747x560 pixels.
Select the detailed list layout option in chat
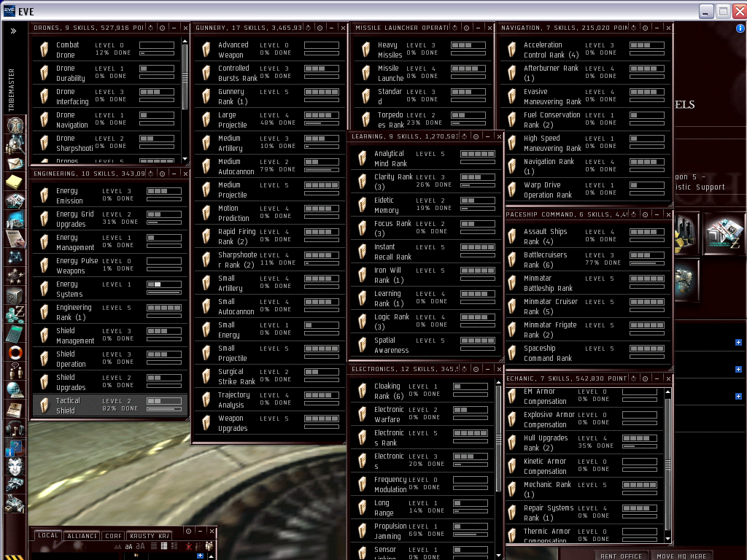tap(174, 546)
